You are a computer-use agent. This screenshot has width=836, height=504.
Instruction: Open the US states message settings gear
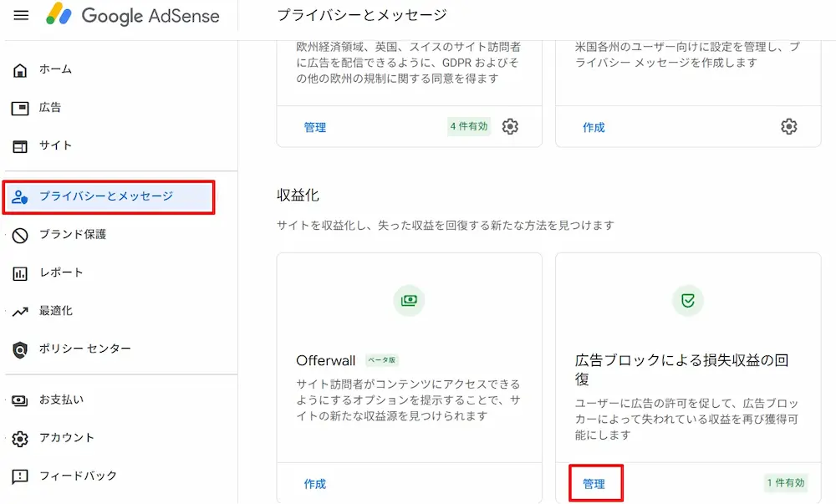point(788,126)
